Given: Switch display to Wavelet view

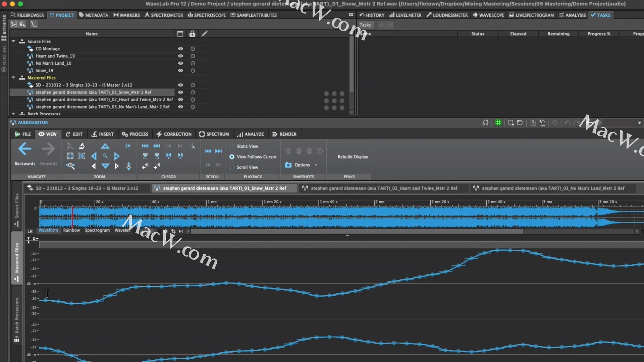Looking at the screenshot, I should click(122, 230).
